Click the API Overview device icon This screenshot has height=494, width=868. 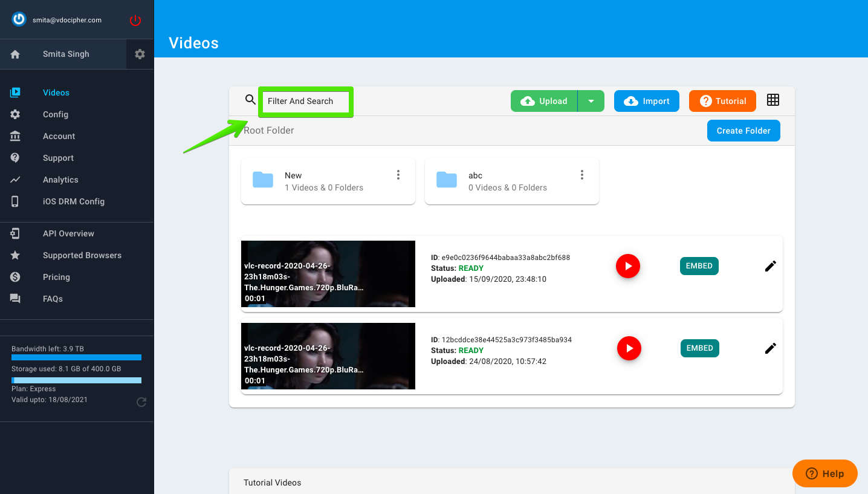[15, 233]
